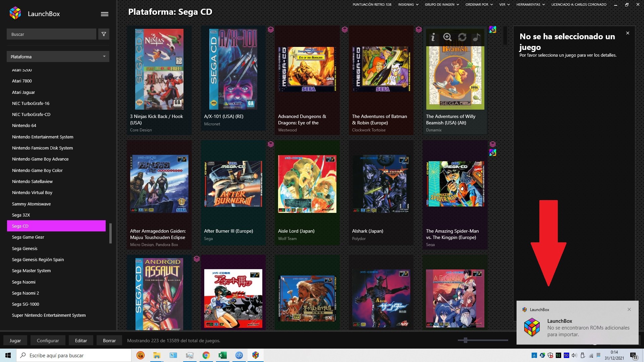Open Google Chrome from the taskbar
The image size is (644, 362).
206,355
